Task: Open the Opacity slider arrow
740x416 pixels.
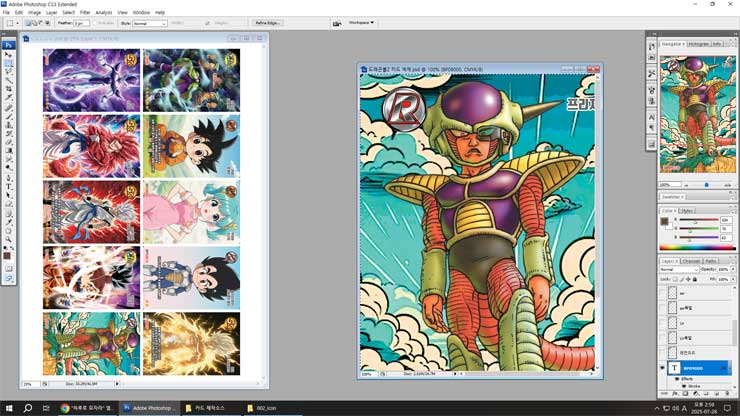Action: pyautogui.click(x=732, y=269)
